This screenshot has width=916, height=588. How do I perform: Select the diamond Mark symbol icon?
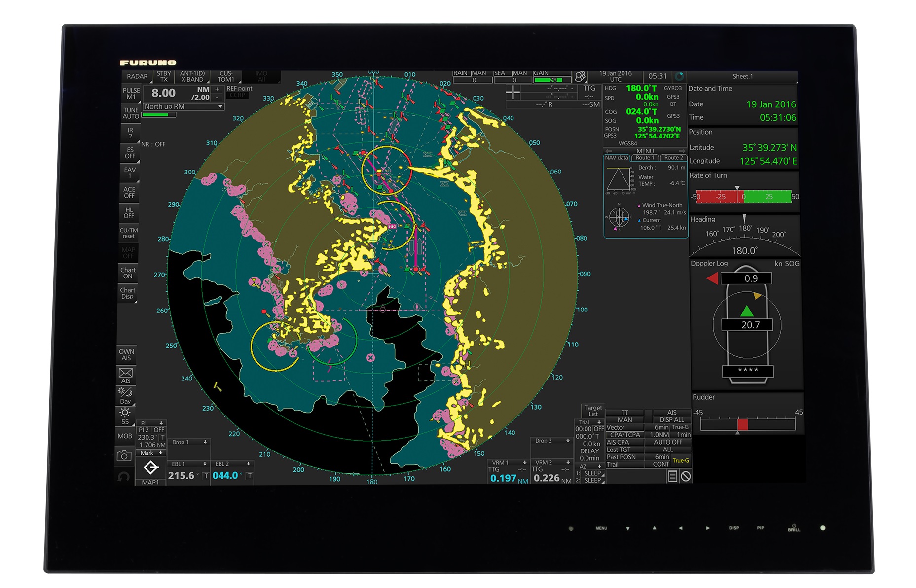[x=150, y=468]
